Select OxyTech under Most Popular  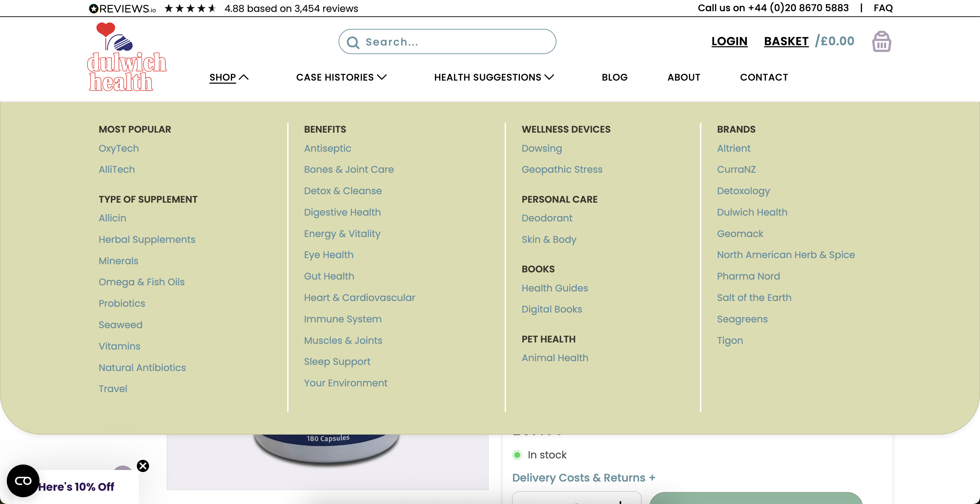[118, 148]
